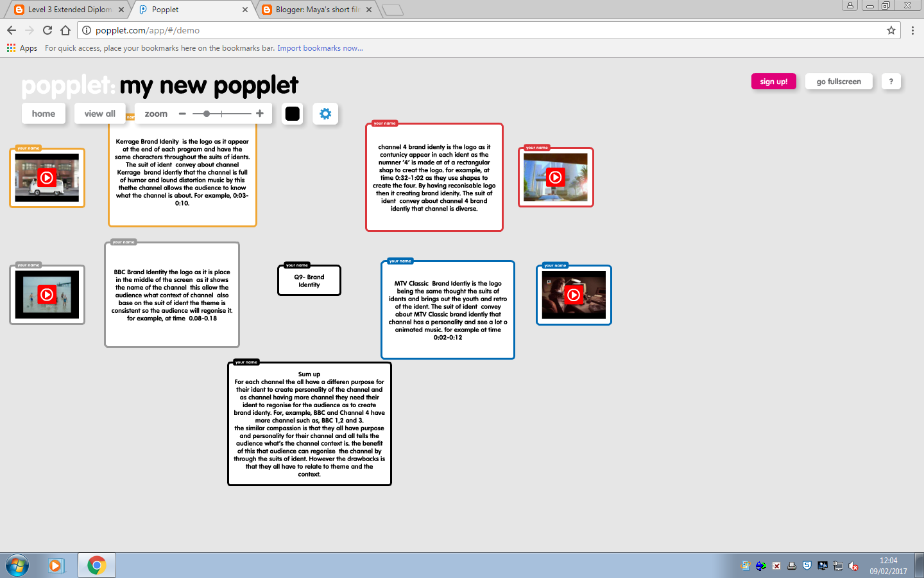
Task: Select the Sum up text popple
Action: [x=309, y=424]
